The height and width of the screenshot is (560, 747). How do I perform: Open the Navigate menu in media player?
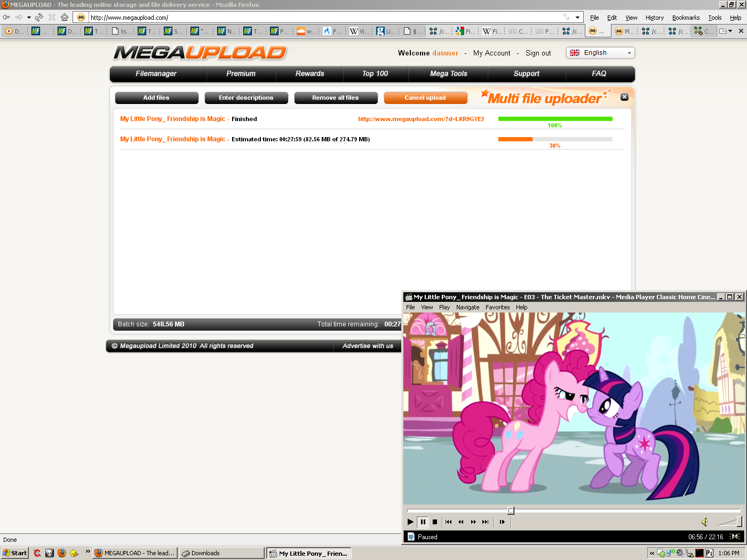click(x=467, y=307)
